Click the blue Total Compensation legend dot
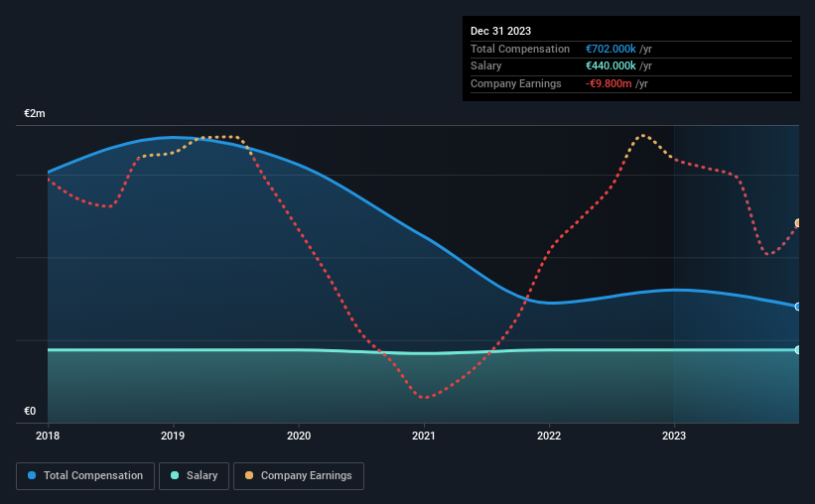This screenshot has height=504, width=815. [x=32, y=475]
